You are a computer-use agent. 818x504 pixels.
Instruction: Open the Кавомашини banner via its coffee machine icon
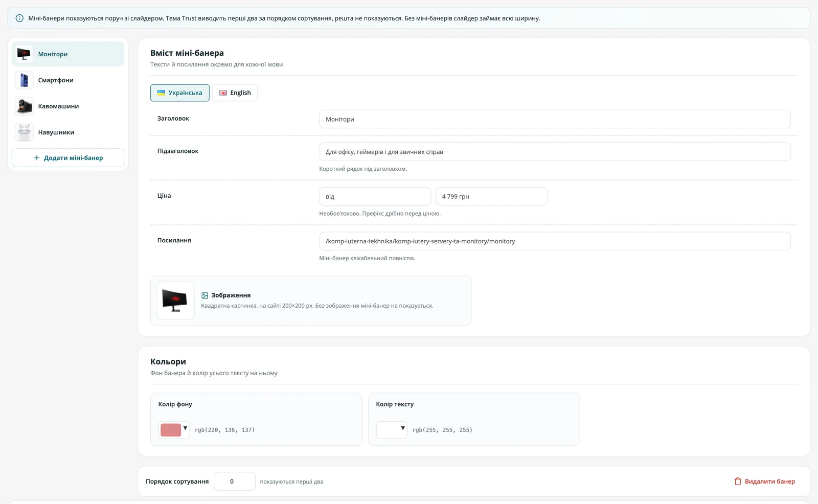tap(24, 106)
